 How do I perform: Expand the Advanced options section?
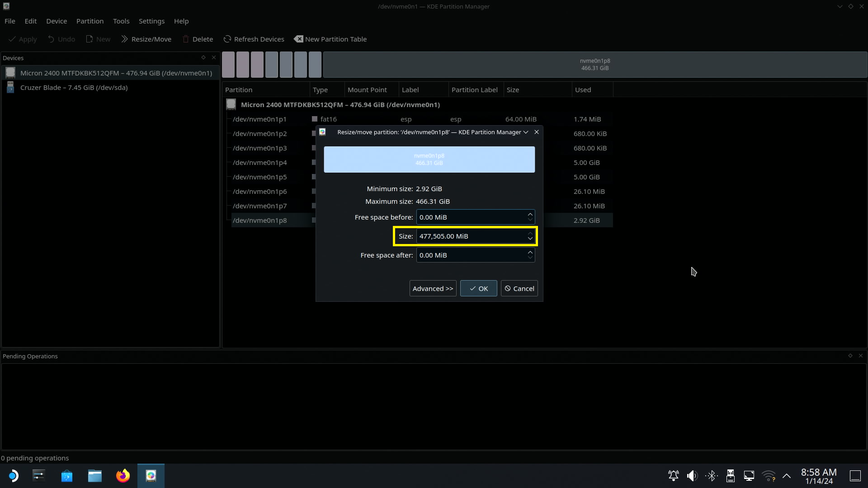point(433,289)
